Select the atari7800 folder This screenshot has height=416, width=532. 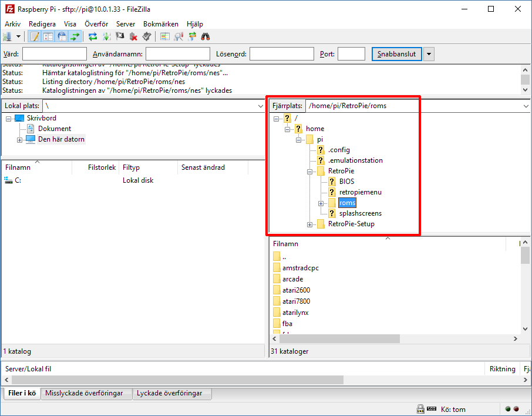click(296, 301)
